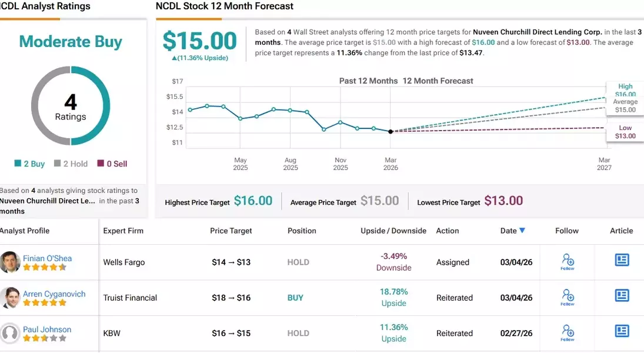
Task: Click Paul Johnson's avatar placeholder
Action: [x=10, y=334]
